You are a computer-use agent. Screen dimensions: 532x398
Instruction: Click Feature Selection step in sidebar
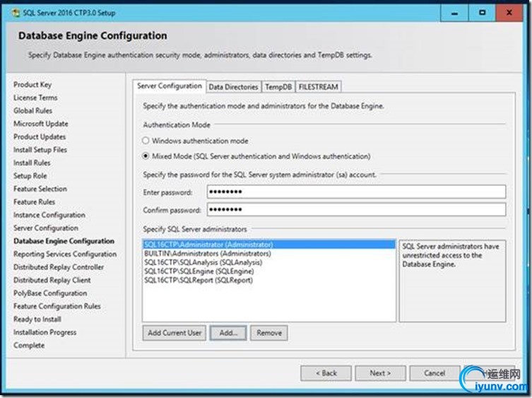40,189
